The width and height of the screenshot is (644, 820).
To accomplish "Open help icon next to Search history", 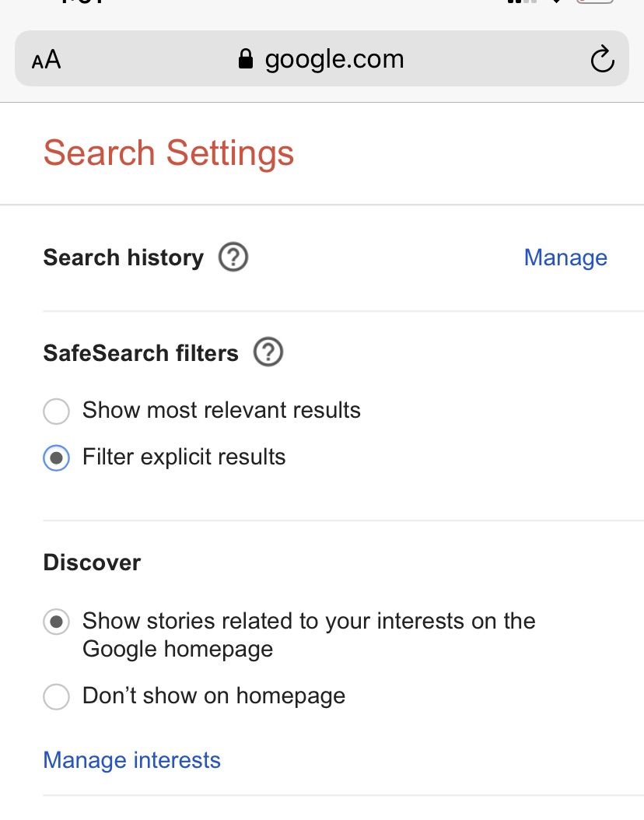I will point(233,258).
